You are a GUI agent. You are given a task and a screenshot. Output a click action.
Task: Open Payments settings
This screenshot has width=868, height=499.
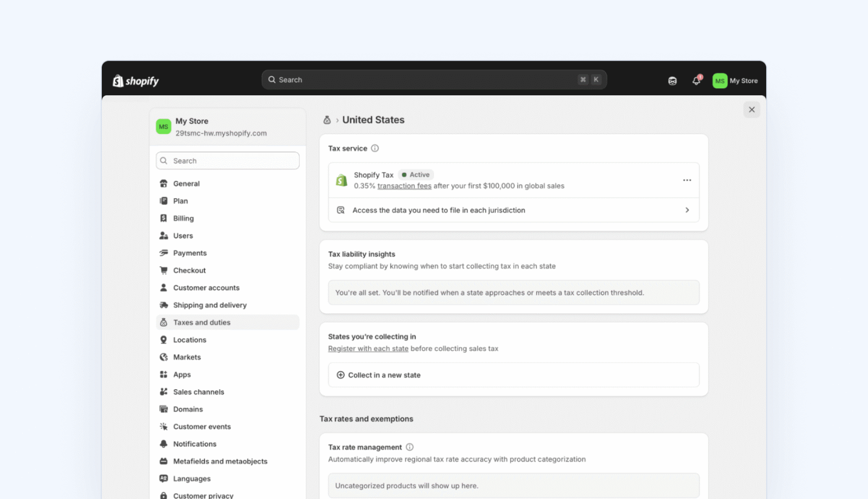click(x=228, y=253)
